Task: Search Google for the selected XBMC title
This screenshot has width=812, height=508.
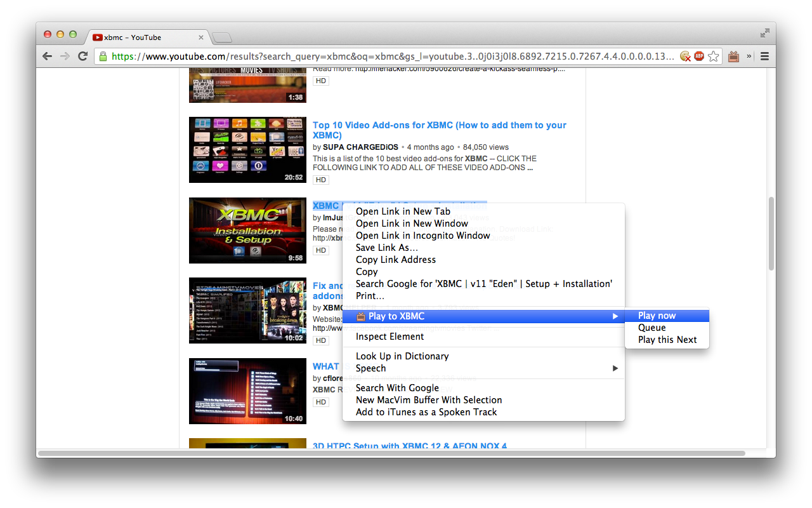Action: [x=484, y=284]
